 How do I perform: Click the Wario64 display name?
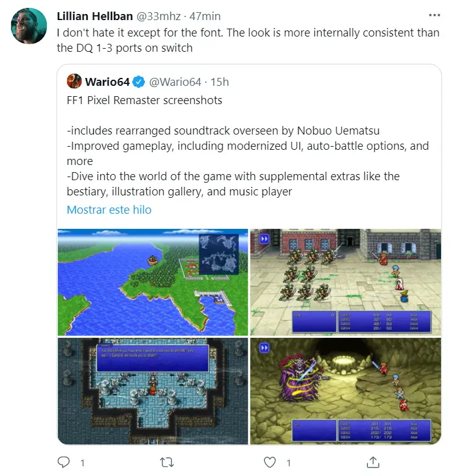[107, 82]
